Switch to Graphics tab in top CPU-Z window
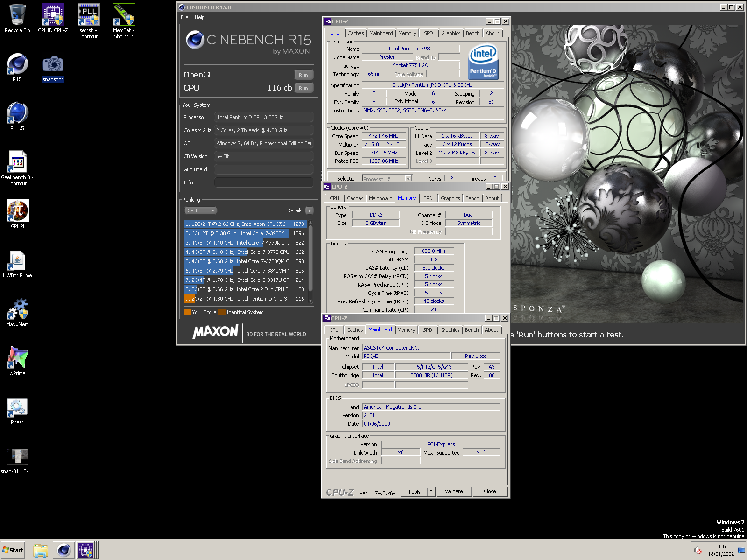747x560 pixels. click(451, 33)
